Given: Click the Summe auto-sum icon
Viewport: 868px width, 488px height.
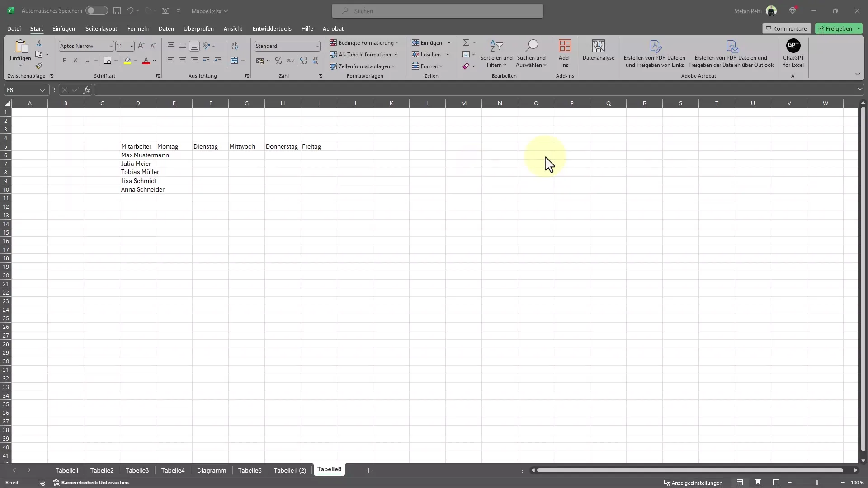Looking at the screenshot, I should tap(466, 42).
